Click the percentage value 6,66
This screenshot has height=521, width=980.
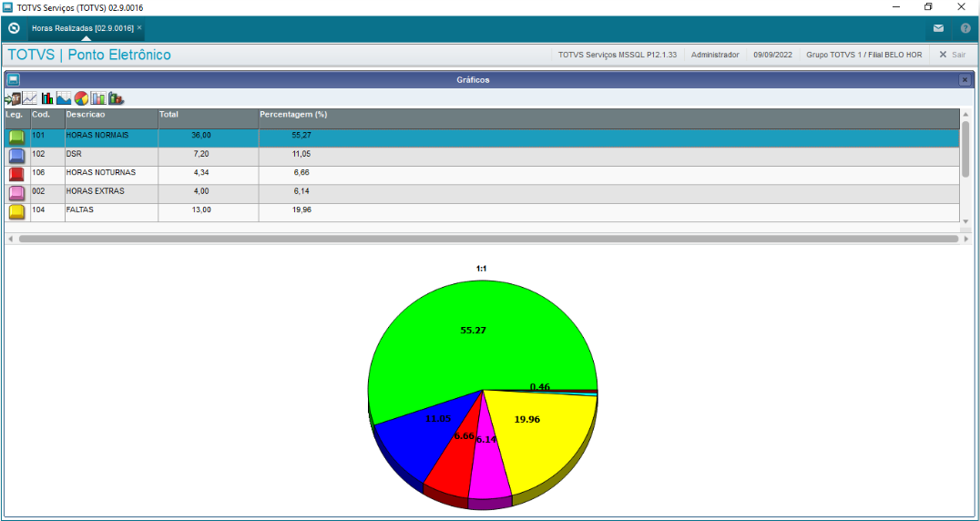[303, 172]
